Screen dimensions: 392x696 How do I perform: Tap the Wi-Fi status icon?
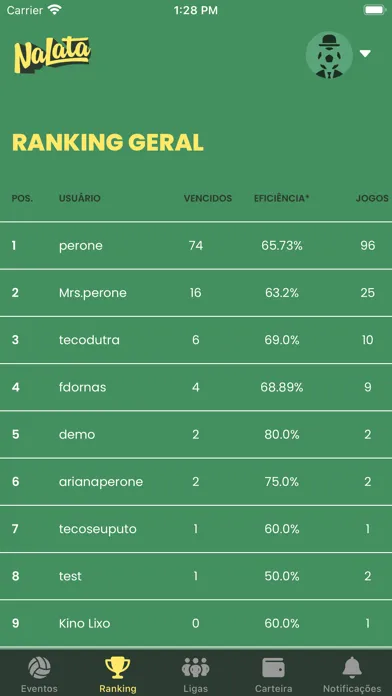pos(55,10)
